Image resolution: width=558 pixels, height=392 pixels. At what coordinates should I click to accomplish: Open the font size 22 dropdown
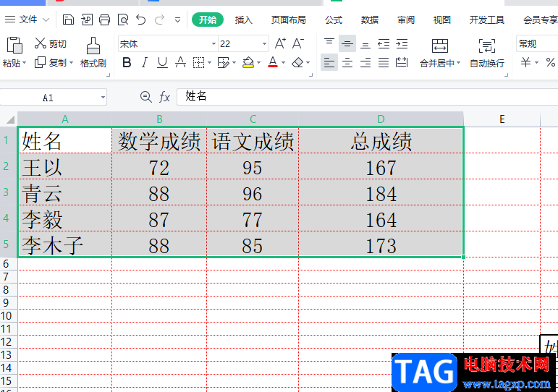pos(264,43)
